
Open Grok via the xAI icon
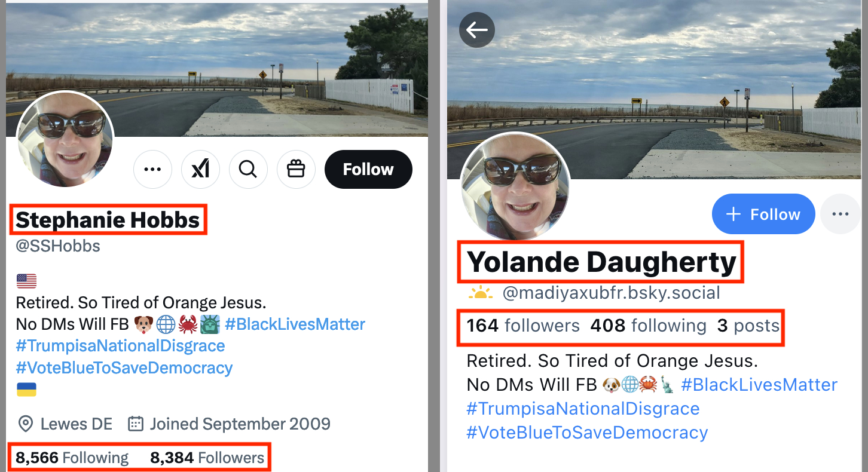pos(200,170)
